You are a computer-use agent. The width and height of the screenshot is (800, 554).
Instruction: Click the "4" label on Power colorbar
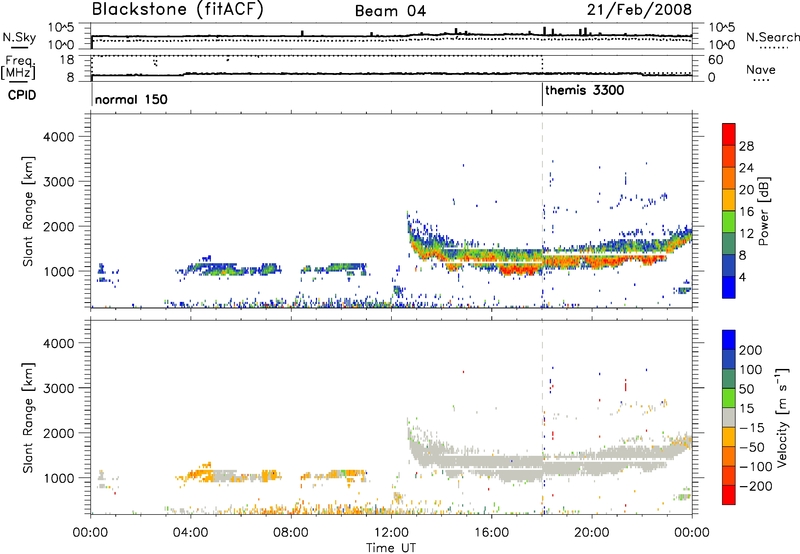pyautogui.click(x=742, y=278)
